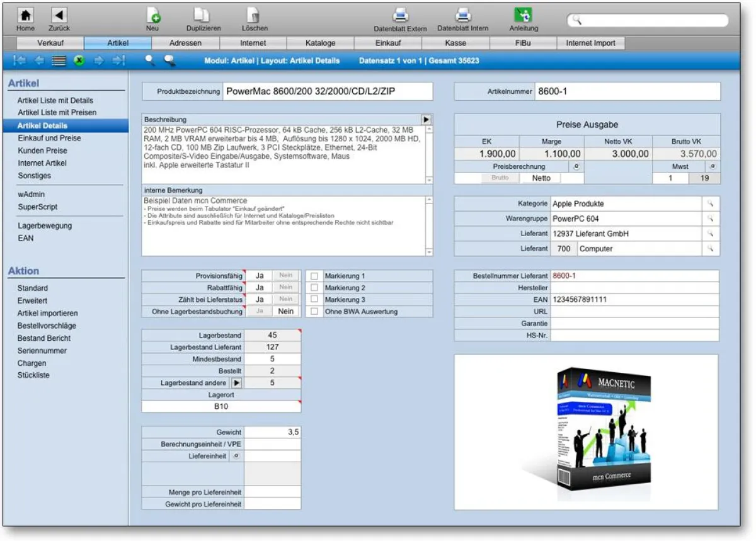This screenshot has height=541, width=756.
Task: Jump to the first record arrow icon
Action: [20, 61]
